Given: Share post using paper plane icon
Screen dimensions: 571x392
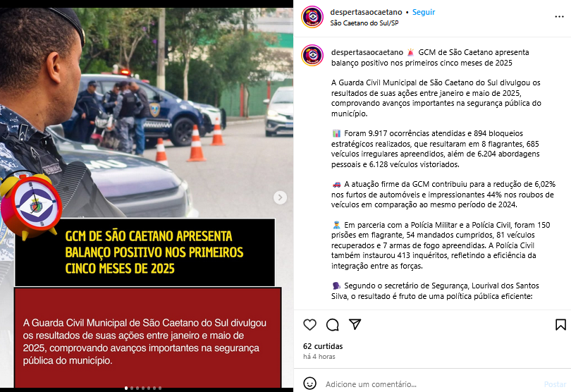Looking at the screenshot, I should click(x=355, y=324).
